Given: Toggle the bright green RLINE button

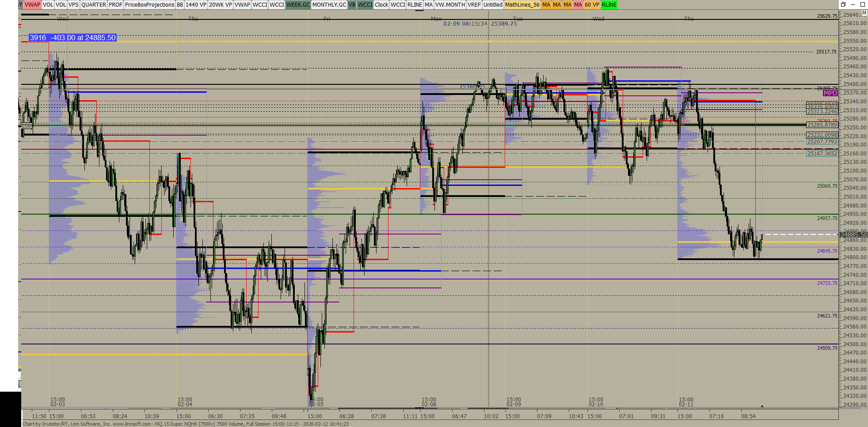Looking at the screenshot, I should tap(609, 5).
